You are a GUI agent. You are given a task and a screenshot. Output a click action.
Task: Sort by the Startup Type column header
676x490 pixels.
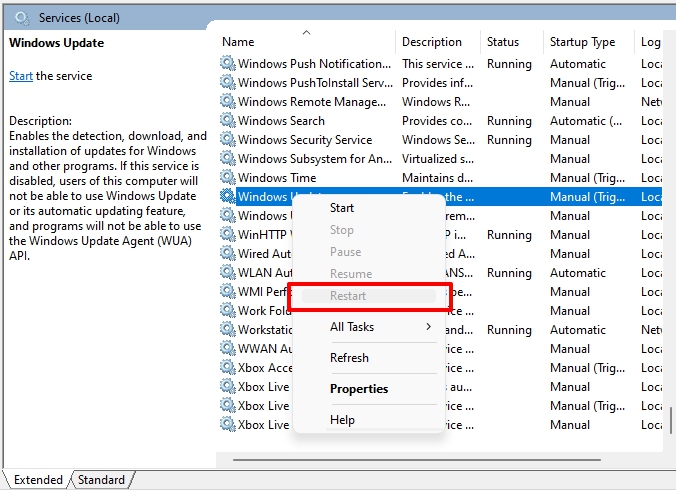point(589,42)
